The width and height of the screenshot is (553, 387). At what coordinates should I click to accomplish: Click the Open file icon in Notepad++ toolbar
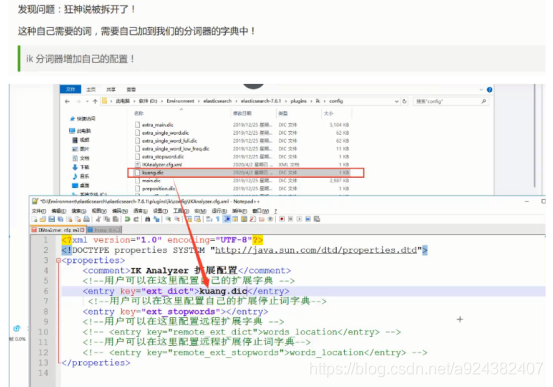pos(43,219)
